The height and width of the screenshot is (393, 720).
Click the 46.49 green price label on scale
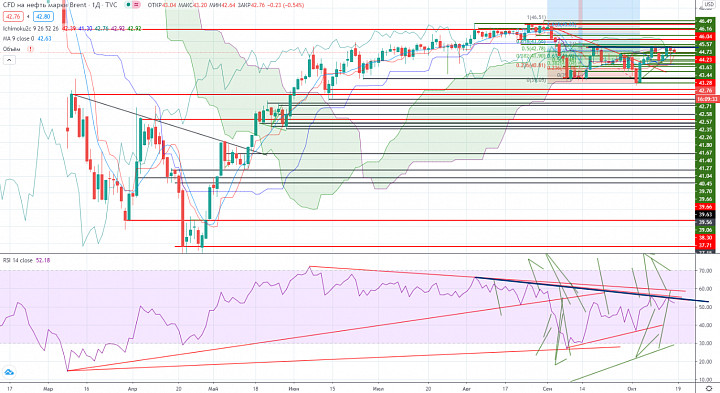pos(705,21)
